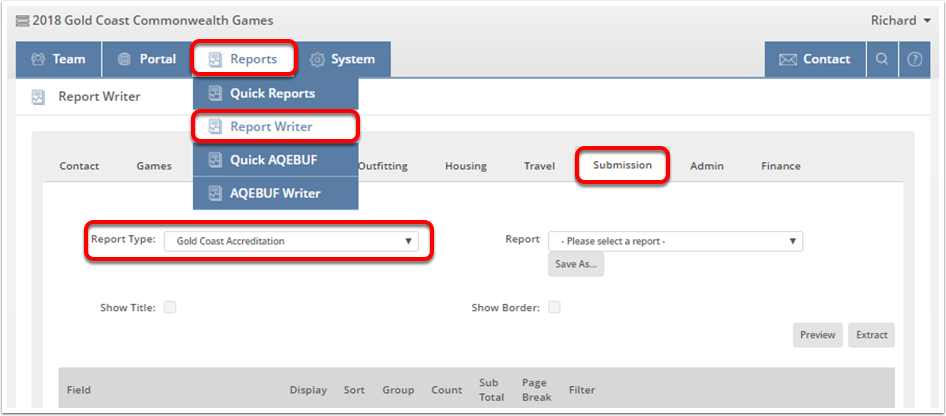The height and width of the screenshot is (416, 946).
Task: Click the Page Break column header
Action: click(x=536, y=390)
